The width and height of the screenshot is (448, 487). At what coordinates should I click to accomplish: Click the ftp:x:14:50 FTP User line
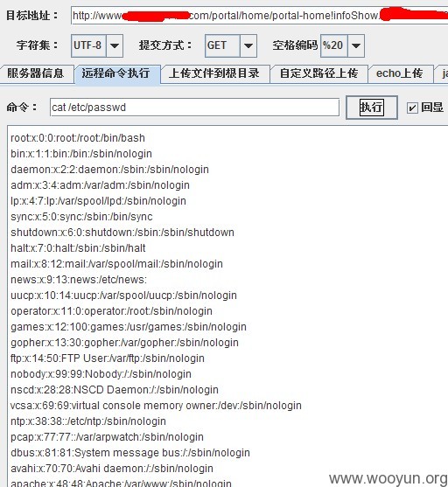(108, 358)
